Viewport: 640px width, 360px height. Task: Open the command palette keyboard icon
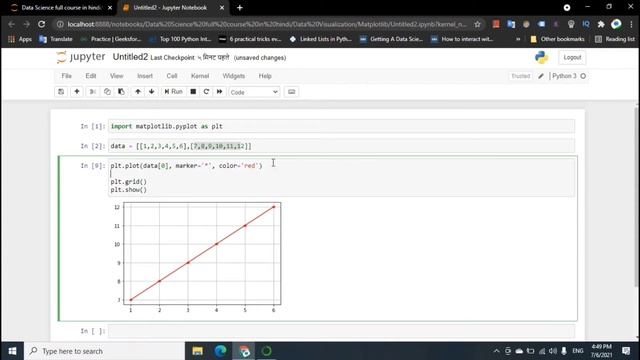[291, 92]
